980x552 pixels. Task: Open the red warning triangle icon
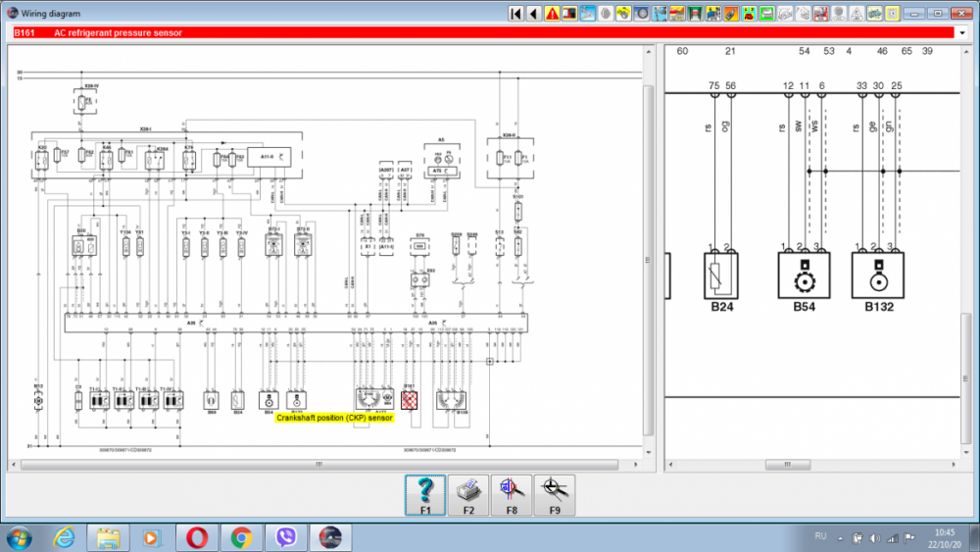click(x=552, y=14)
